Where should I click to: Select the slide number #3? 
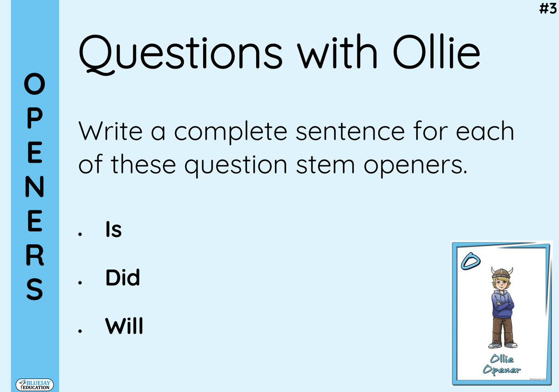pos(547,9)
